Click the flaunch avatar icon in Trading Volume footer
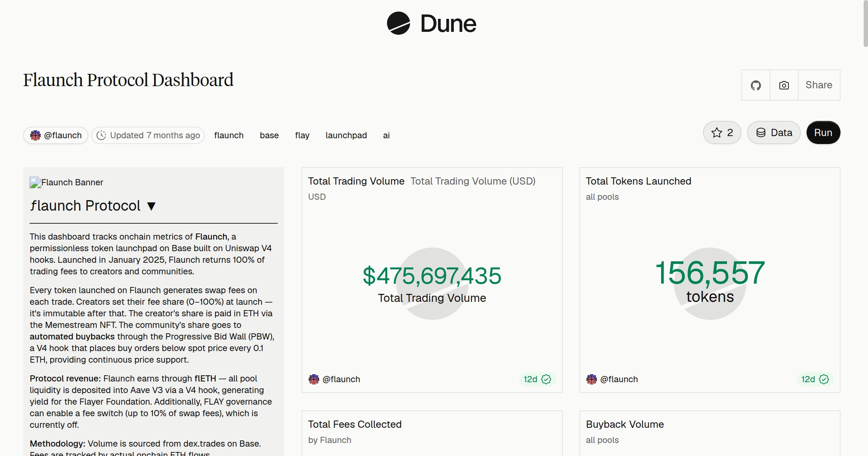This screenshot has width=868, height=456. pos(314,379)
